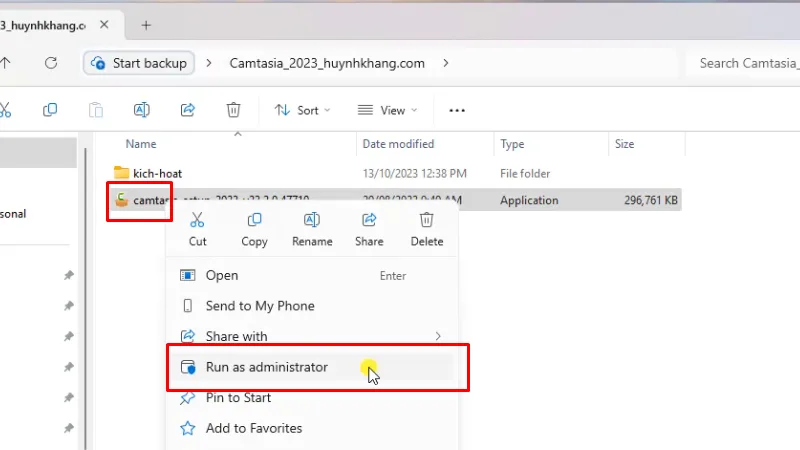The image size is (800, 450).
Task: Click Rename icon in Explorer toolbar
Action: click(x=142, y=110)
